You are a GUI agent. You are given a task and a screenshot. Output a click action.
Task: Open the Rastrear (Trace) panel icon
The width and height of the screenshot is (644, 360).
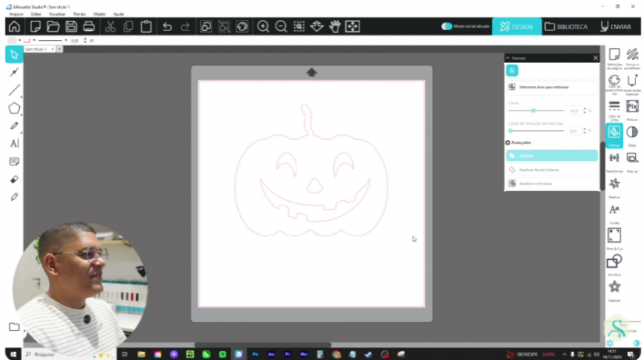613,132
